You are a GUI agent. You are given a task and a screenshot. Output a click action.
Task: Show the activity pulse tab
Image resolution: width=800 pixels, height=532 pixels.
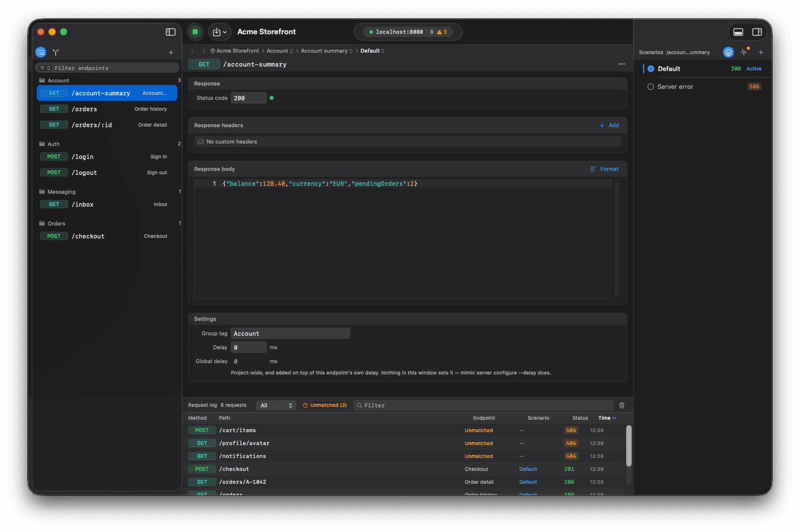744,52
